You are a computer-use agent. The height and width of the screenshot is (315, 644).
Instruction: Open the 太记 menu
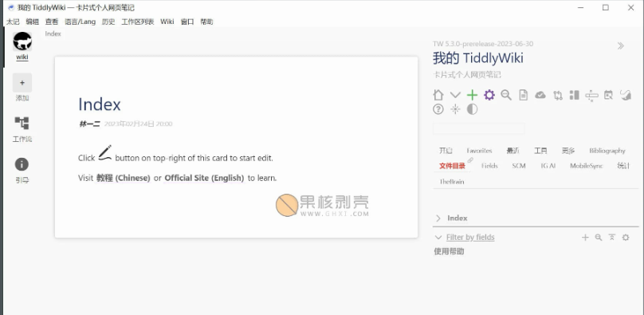pos(13,22)
